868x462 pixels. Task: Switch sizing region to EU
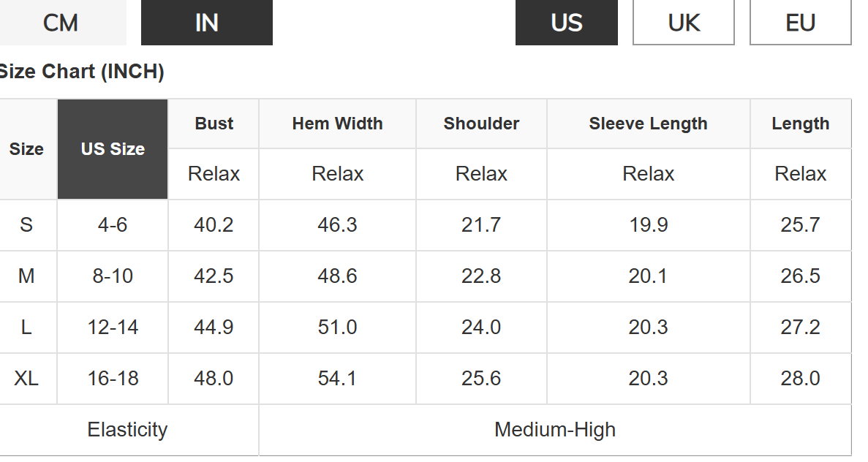click(800, 23)
